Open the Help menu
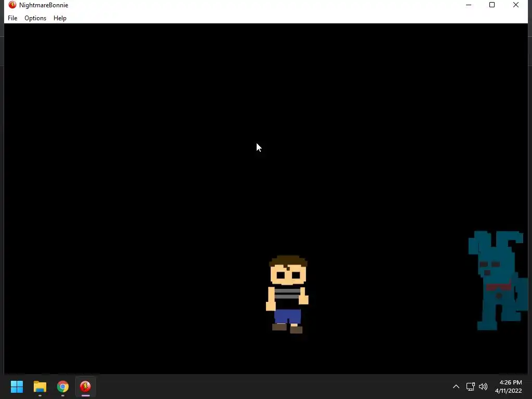Viewport: 532px width, 399px height. click(x=60, y=18)
